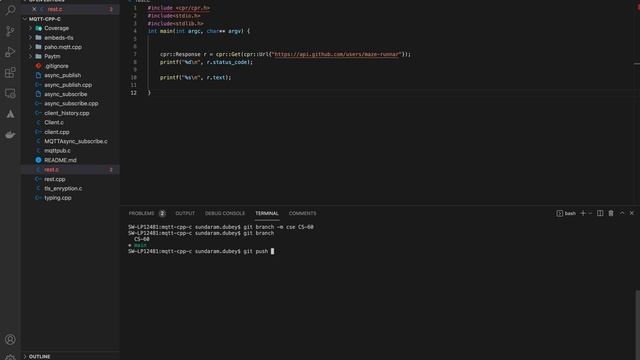Click the GitHub API URL in code
Screen dimensions: 640x360
tap(337, 54)
